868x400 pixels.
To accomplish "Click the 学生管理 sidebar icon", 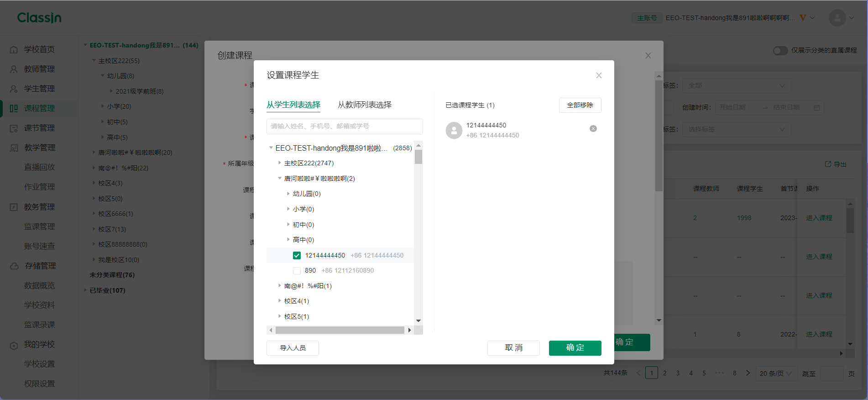I will 14,89.
